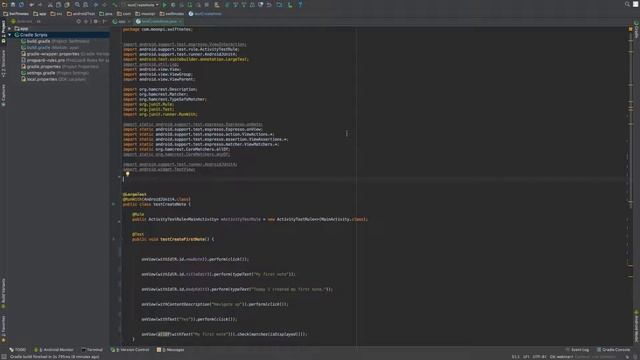Toggle the Gradle side panel on right edge
The image size is (640, 360).
(636, 30)
